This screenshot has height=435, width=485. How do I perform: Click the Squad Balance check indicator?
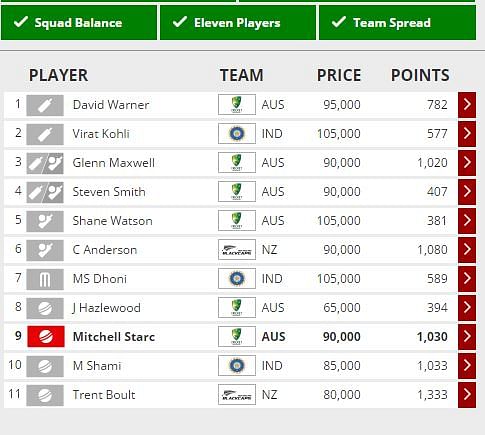click(79, 23)
